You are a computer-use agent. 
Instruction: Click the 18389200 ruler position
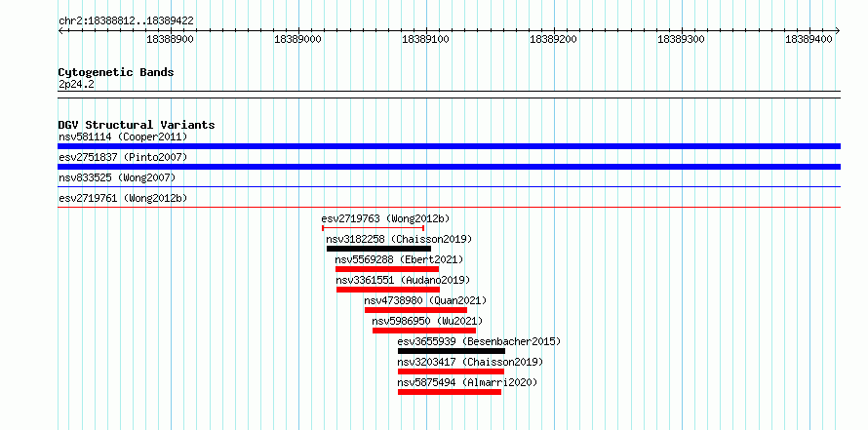click(x=554, y=39)
